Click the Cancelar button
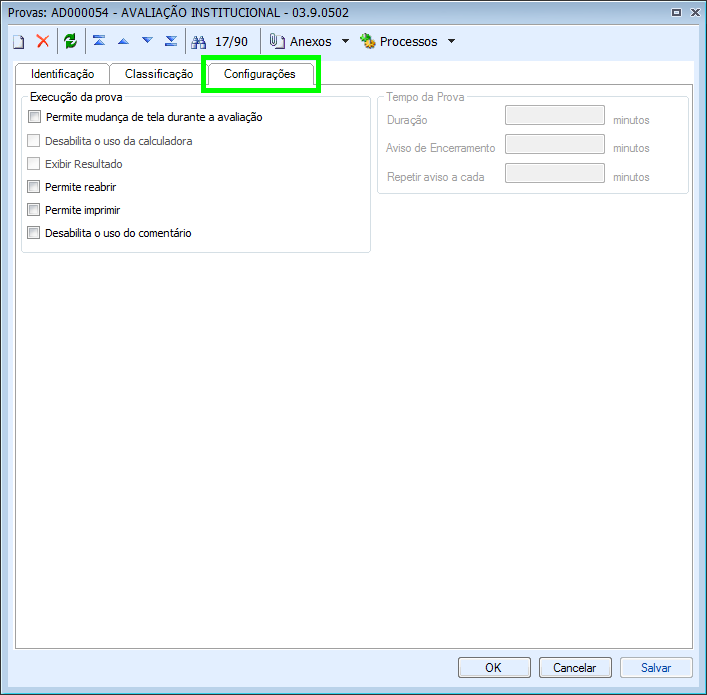This screenshot has height=695, width=707. point(575,667)
